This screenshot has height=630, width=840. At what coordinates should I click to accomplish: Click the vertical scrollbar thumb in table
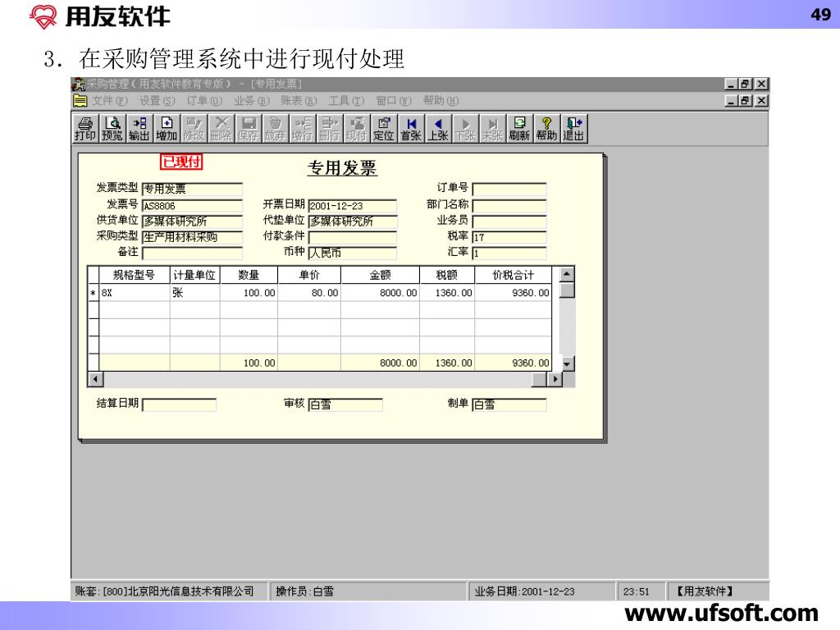tap(567, 290)
